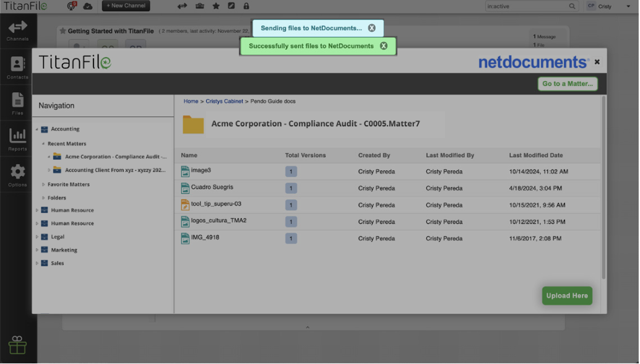
Task: Click the notifications icon with red badge
Action: [x=72, y=6]
